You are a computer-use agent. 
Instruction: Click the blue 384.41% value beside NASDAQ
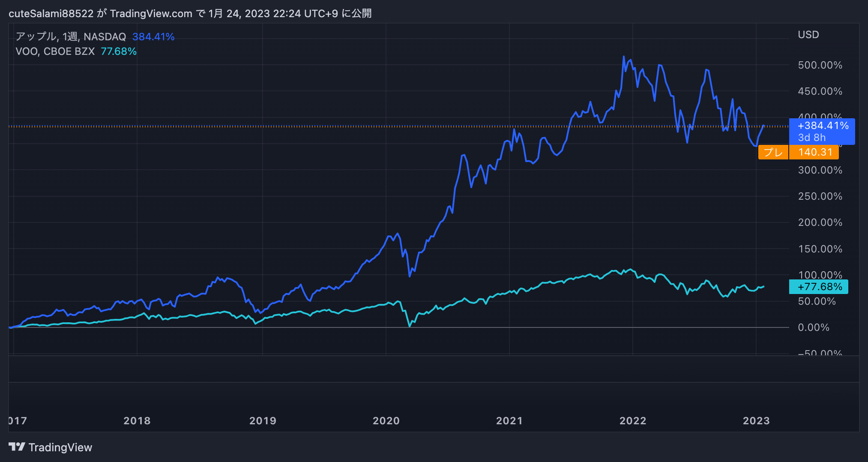coord(153,36)
